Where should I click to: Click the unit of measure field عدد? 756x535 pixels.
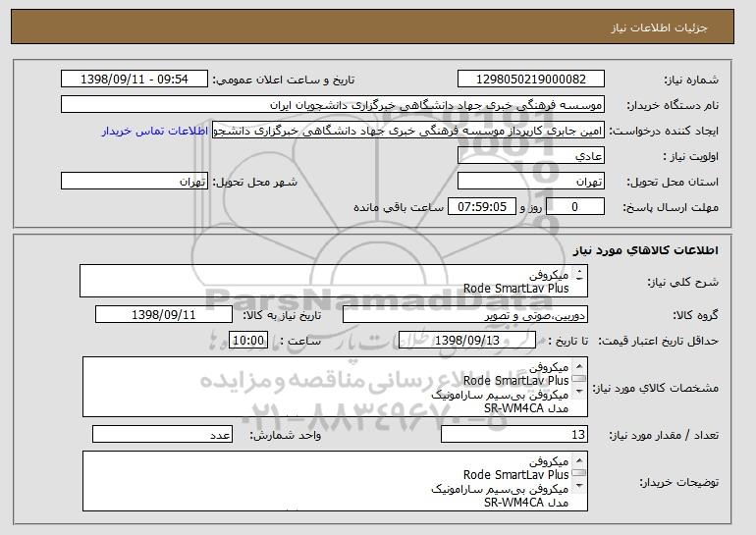click(x=162, y=434)
